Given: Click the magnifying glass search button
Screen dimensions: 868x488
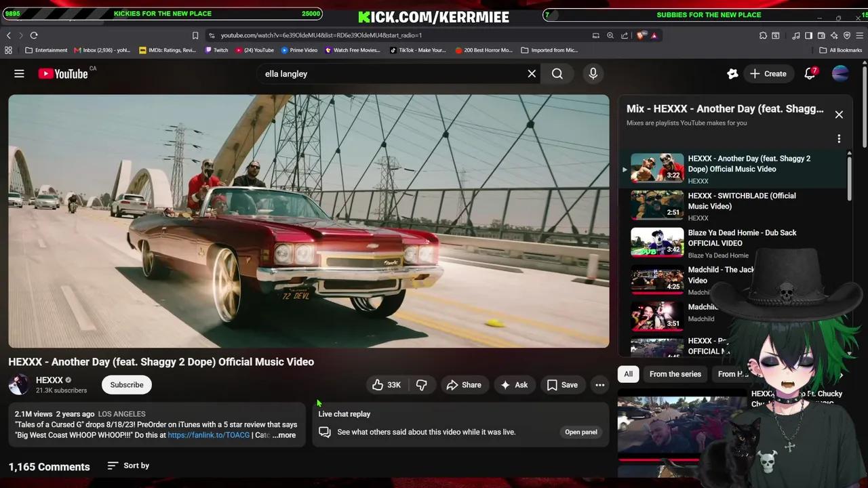Looking at the screenshot, I should coord(557,74).
